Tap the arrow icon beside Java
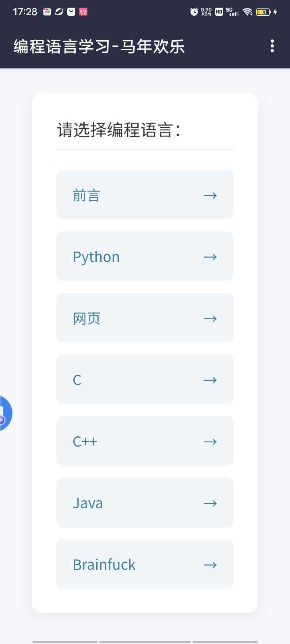The image size is (290, 644). click(210, 504)
